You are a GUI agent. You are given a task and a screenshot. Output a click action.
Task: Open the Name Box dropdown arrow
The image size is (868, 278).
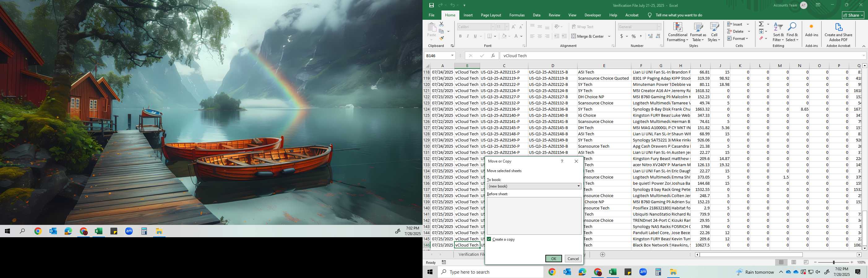tap(452, 56)
